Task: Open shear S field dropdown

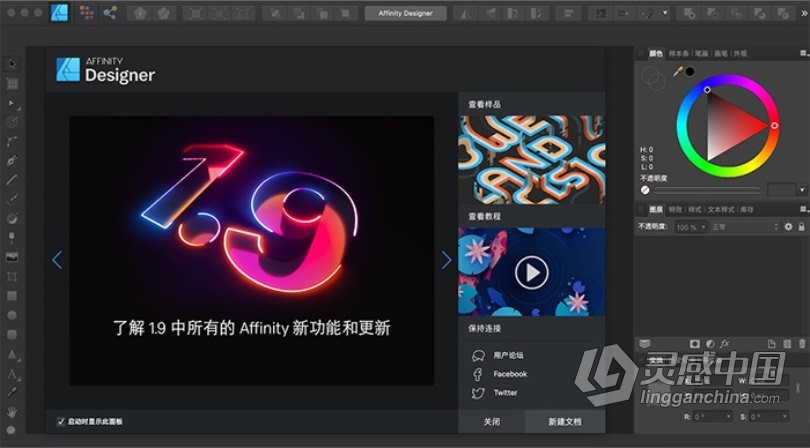Action: pyautogui.click(x=785, y=416)
